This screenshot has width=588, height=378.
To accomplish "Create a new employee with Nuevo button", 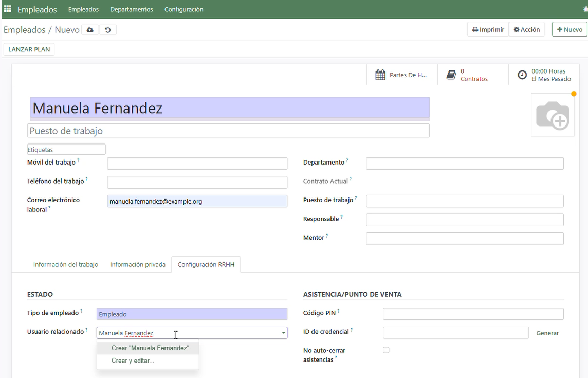I will (569, 29).
